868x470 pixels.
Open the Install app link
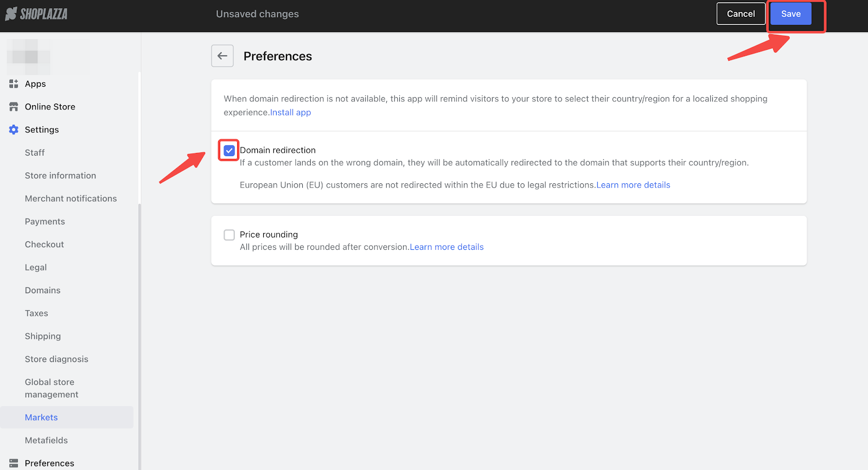[291, 112]
